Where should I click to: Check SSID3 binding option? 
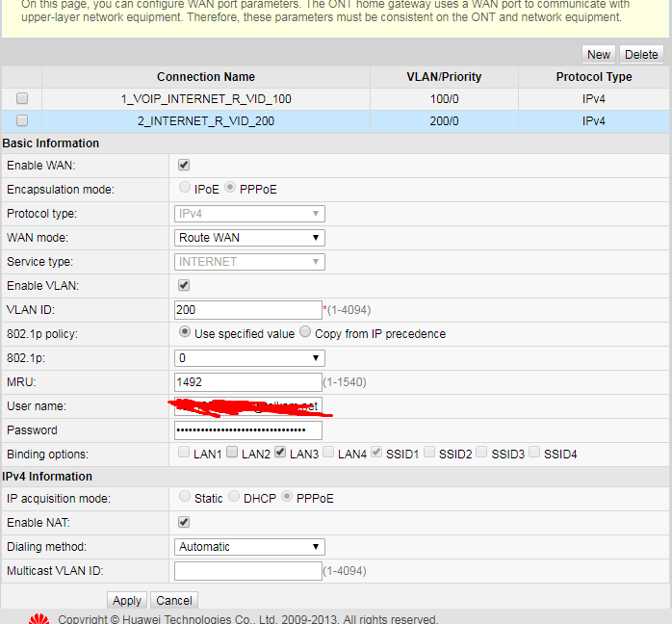pyautogui.click(x=481, y=453)
